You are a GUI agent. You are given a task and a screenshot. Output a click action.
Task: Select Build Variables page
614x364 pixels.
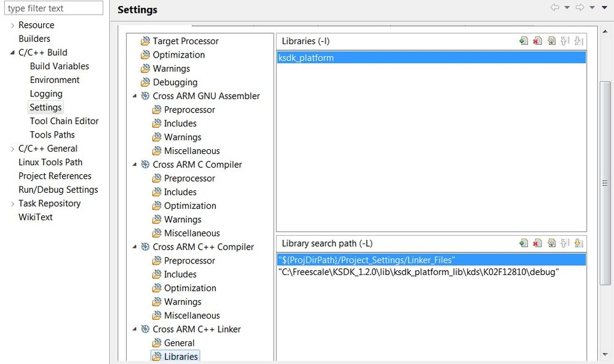coord(60,66)
